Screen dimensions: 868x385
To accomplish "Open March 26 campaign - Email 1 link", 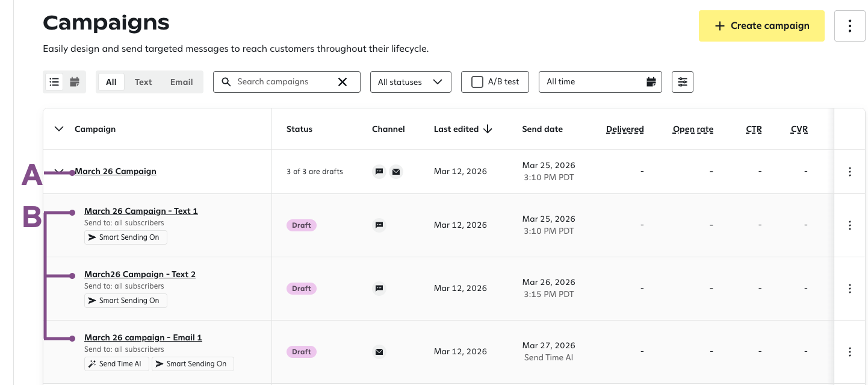I will coord(143,337).
